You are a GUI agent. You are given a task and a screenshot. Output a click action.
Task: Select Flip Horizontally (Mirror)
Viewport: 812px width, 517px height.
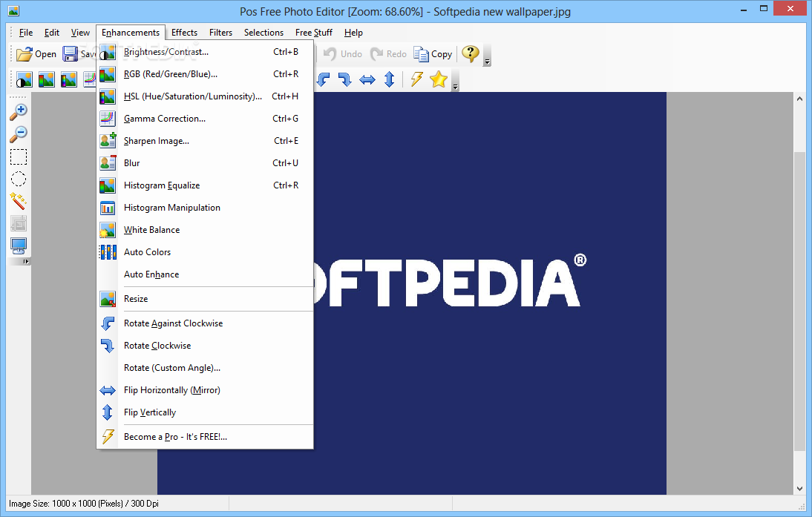(205, 389)
